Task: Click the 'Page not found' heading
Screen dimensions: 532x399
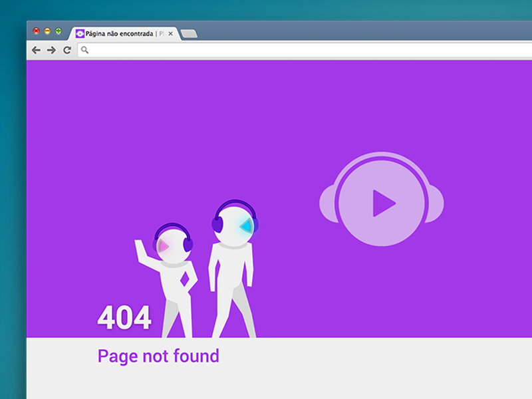Action: [x=158, y=356]
